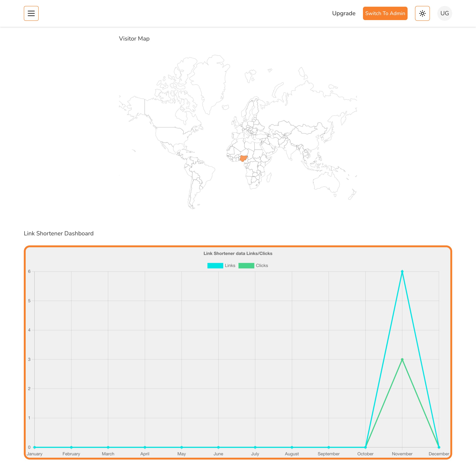Click the June data point

[218, 447]
